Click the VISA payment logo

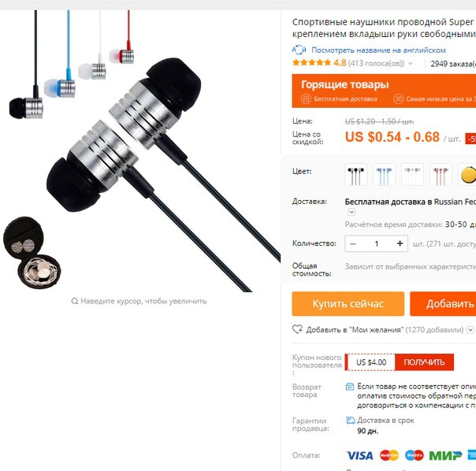(x=359, y=455)
